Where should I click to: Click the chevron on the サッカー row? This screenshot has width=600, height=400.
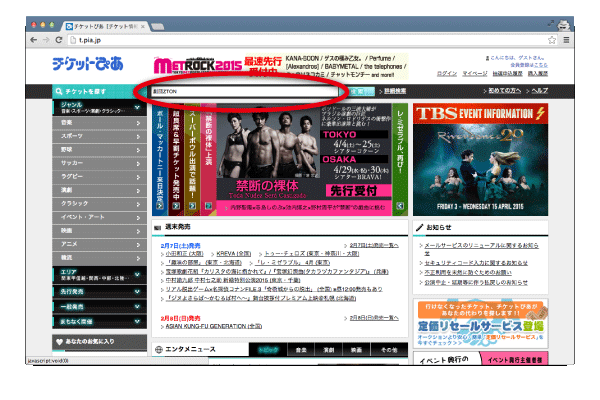click(x=138, y=163)
